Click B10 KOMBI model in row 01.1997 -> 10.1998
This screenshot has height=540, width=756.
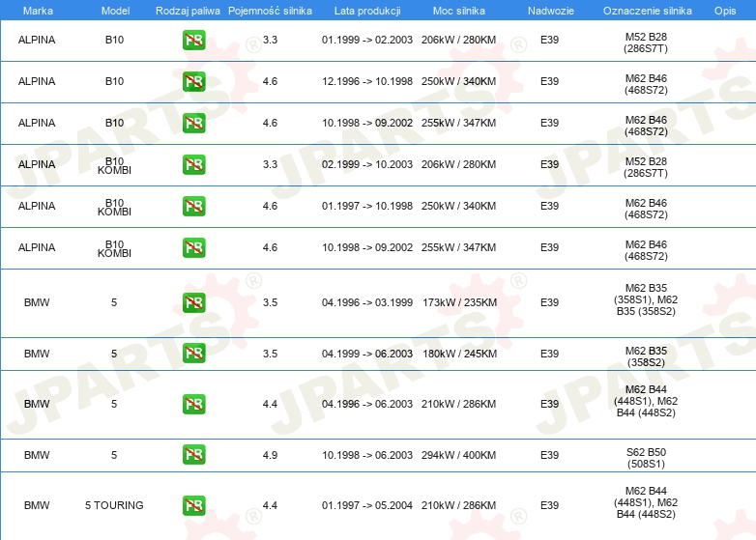point(114,207)
